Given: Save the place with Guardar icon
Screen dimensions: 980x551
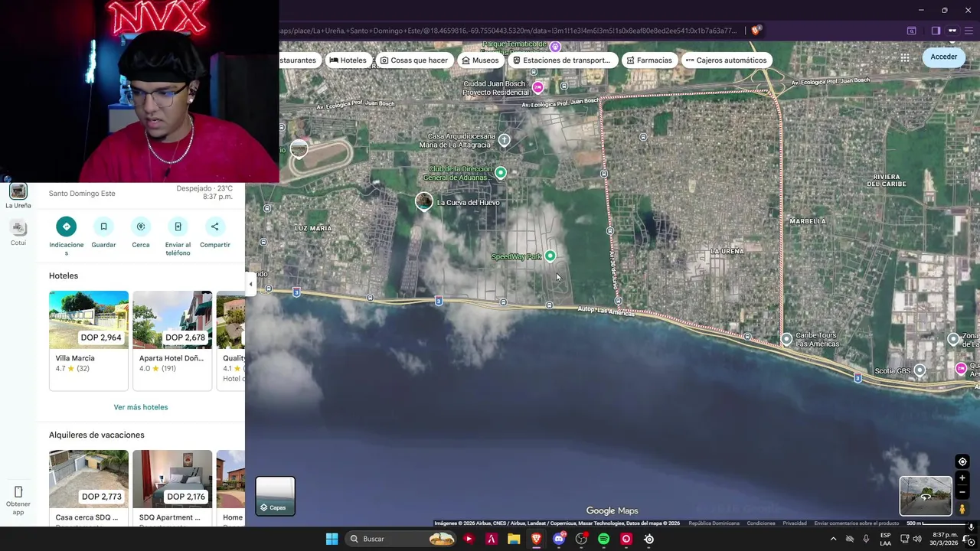Looking at the screenshot, I should [103, 227].
